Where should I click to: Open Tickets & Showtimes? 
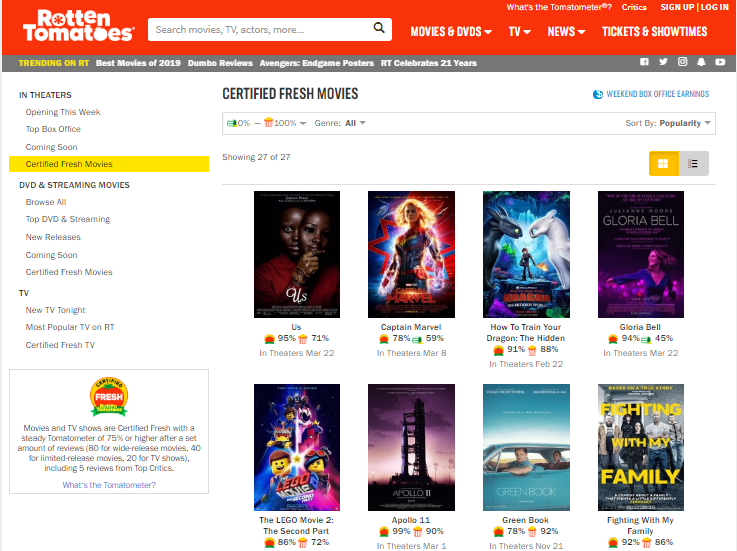tap(654, 32)
